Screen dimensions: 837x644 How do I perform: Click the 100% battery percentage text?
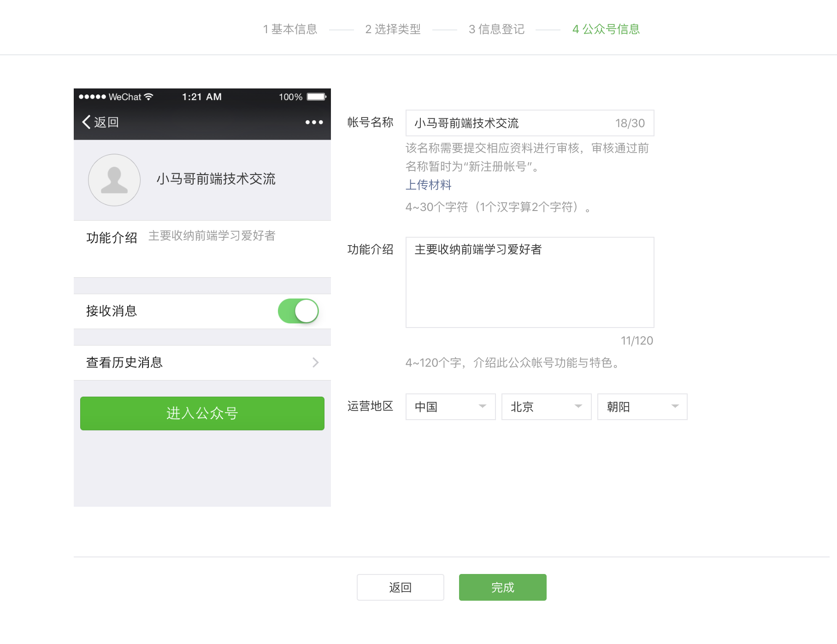click(x=290, y=97)
